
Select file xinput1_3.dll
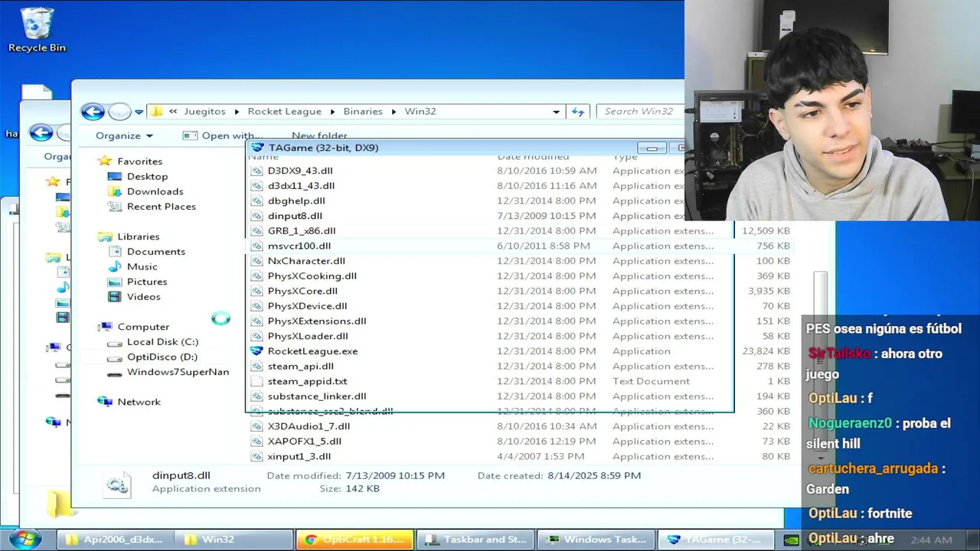(299, 457)
